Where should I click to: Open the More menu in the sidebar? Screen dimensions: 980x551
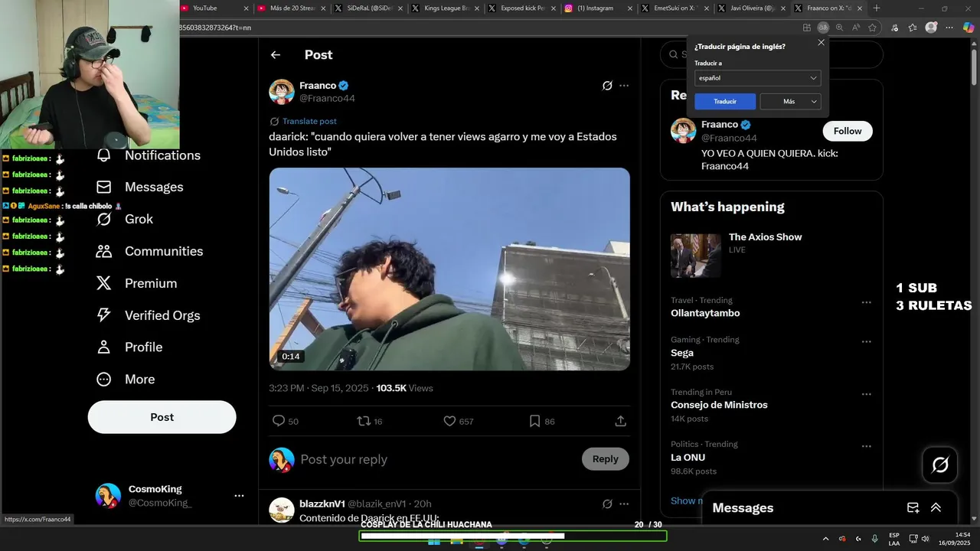pyautogui.click(x=126, y=380)
